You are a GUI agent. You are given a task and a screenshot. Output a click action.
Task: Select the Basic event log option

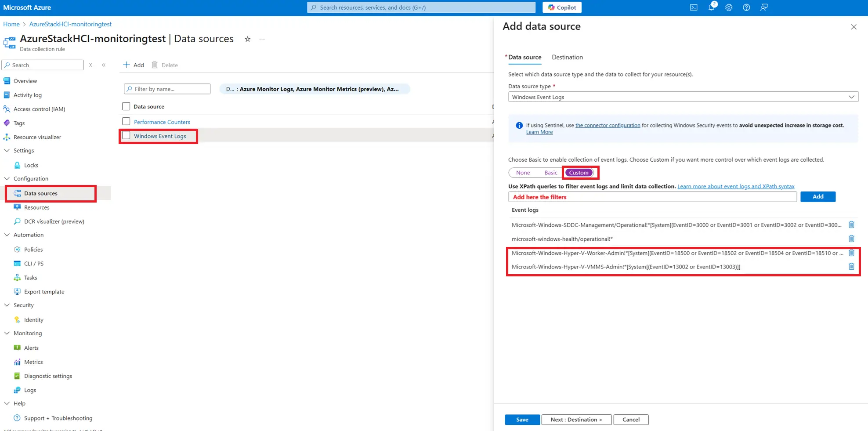pos(550,173)
